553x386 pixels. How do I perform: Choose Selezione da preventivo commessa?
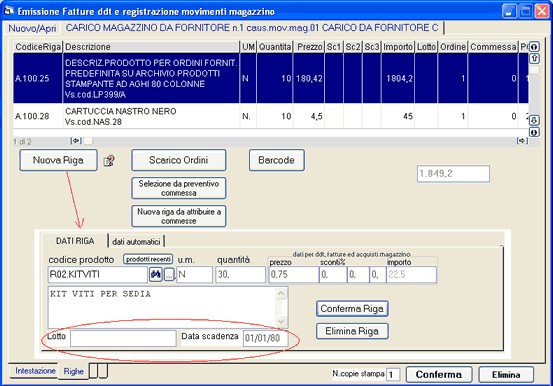(178, 188)
